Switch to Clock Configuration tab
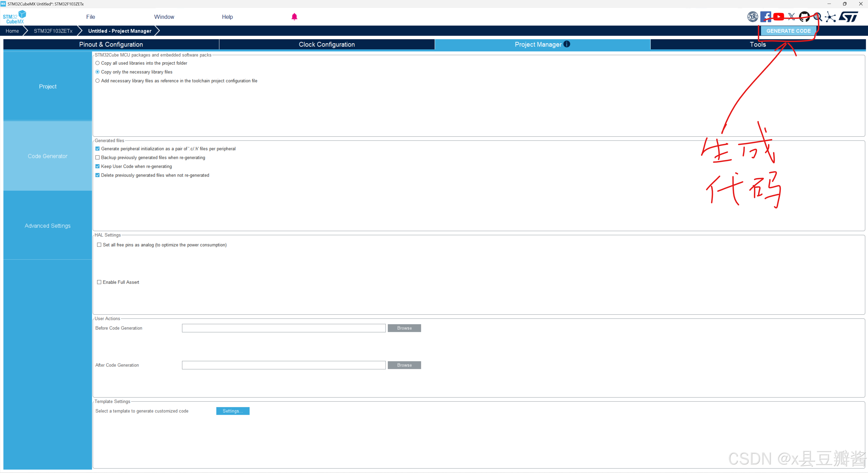The width and height of the screenshot is (868, 473). click(327, 45)
